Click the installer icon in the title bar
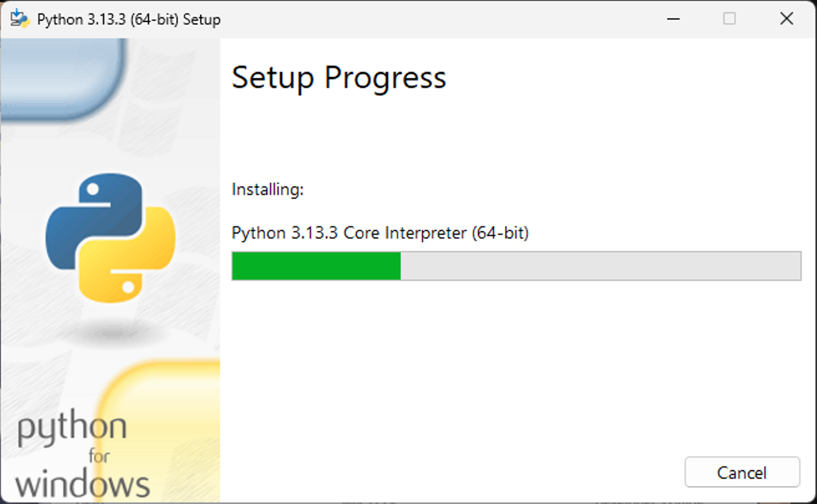 coord(19,19)
